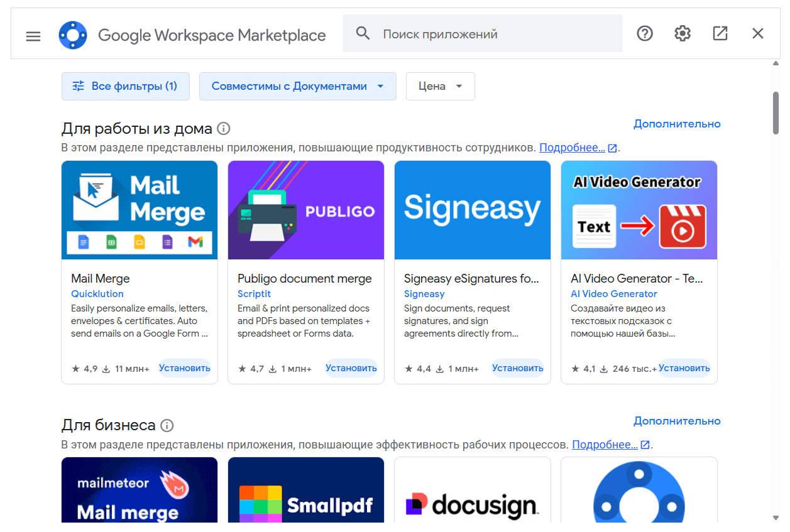This screenshot has width=790, height=532.
Task: Click the Publigo download count icon
Action: (x=273, y=369)
